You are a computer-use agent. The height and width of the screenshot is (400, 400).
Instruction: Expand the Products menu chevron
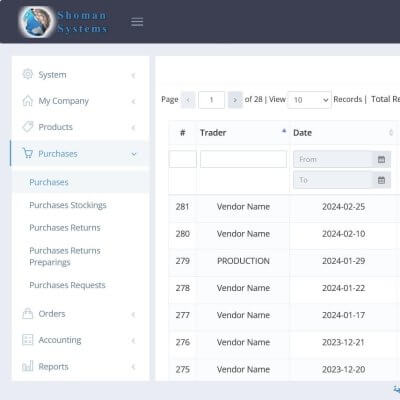coord(133,128)
